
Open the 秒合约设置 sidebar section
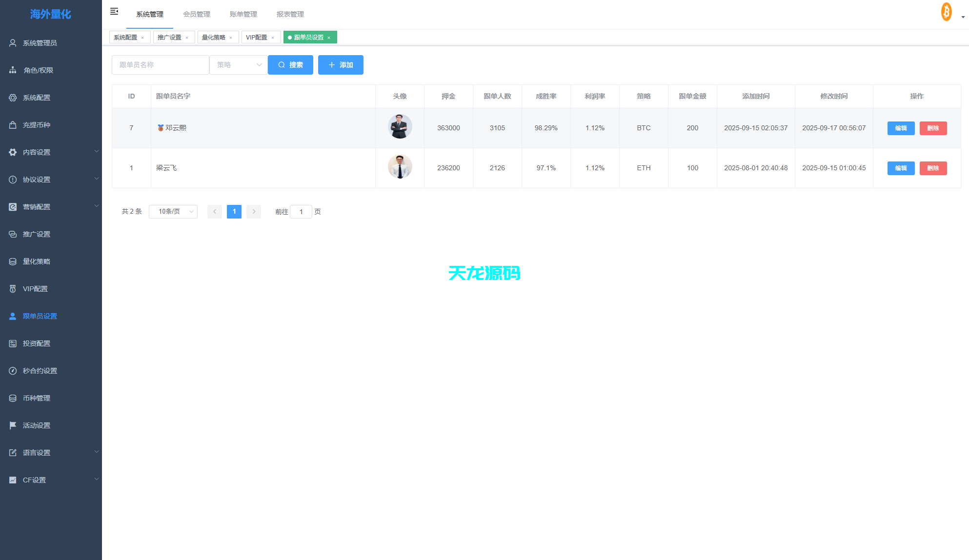coord(40,370)
